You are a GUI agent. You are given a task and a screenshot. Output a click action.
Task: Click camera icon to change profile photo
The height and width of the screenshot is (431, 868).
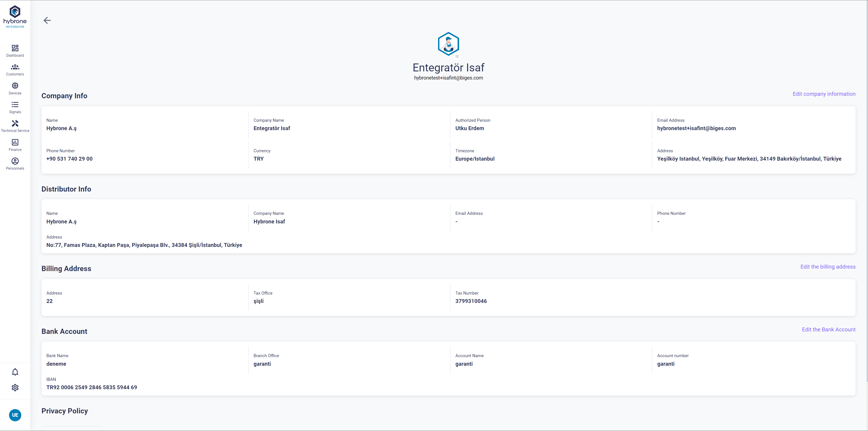pyautogui.click(x=457, y=56)
